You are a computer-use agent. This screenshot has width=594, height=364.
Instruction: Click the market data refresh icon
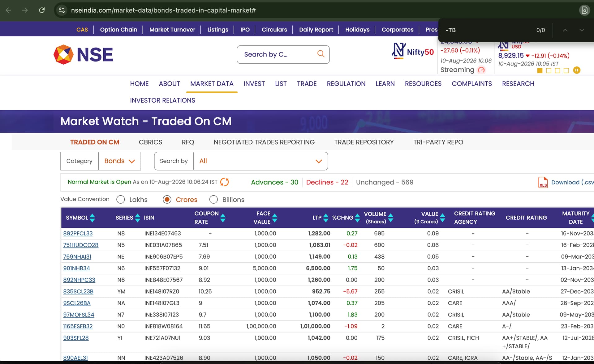224,182
